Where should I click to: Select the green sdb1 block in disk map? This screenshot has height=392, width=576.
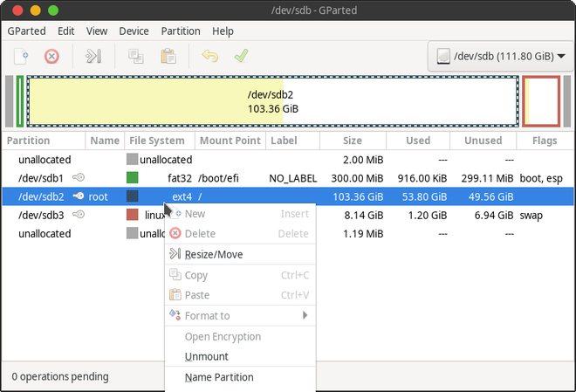point(20,101)
